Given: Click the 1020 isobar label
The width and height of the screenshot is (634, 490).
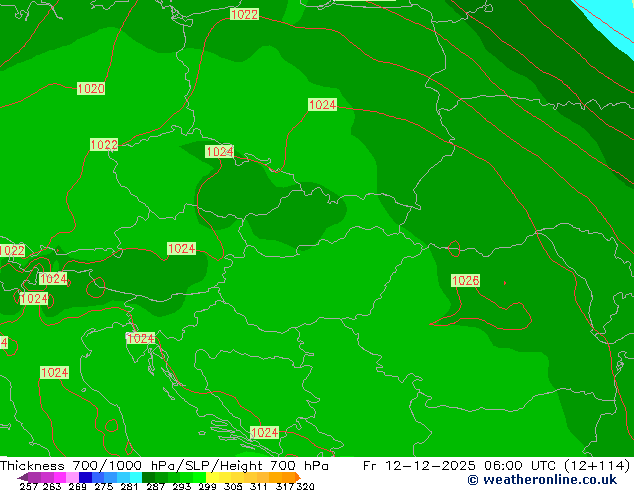Looking at the screenshot, I should click(x=91, y=89).
